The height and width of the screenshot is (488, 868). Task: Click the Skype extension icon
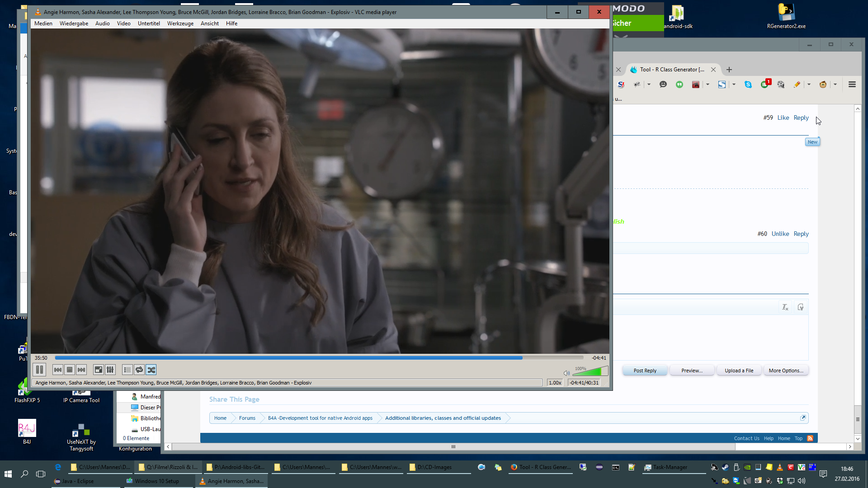[x=748, y=84]
